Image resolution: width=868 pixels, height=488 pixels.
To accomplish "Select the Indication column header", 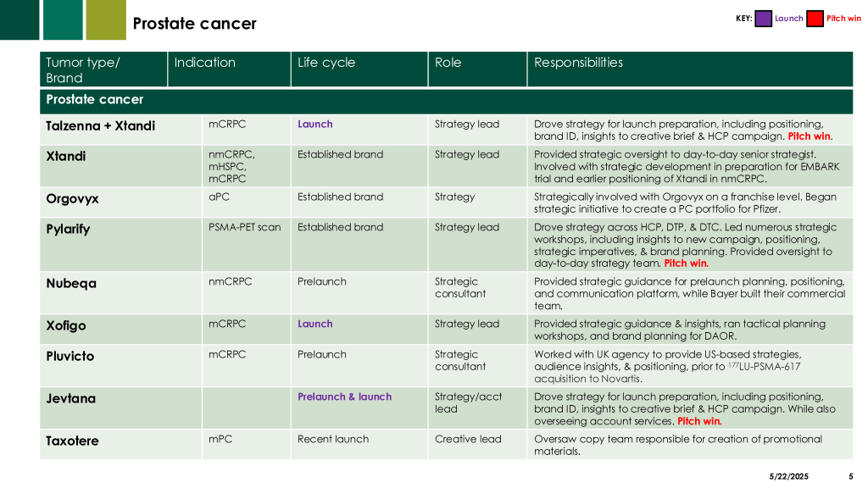I will click(x=205, y=63).
